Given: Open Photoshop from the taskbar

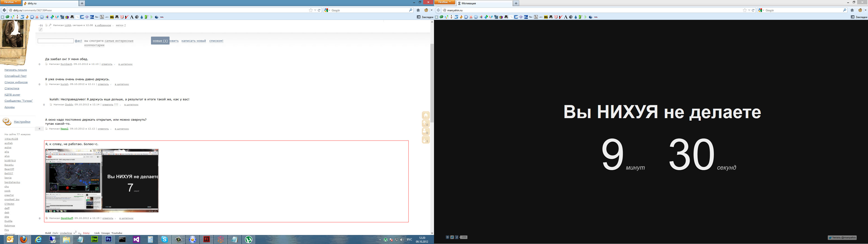Looking at the screenshot, I should coord(108,239).
